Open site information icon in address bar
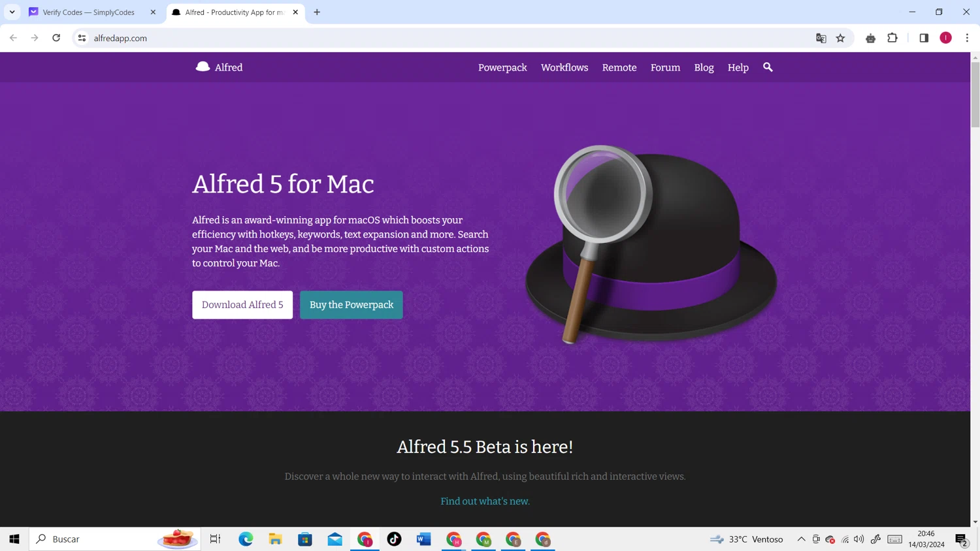Screen dimensions: 980x551 (x=82, y=38)
